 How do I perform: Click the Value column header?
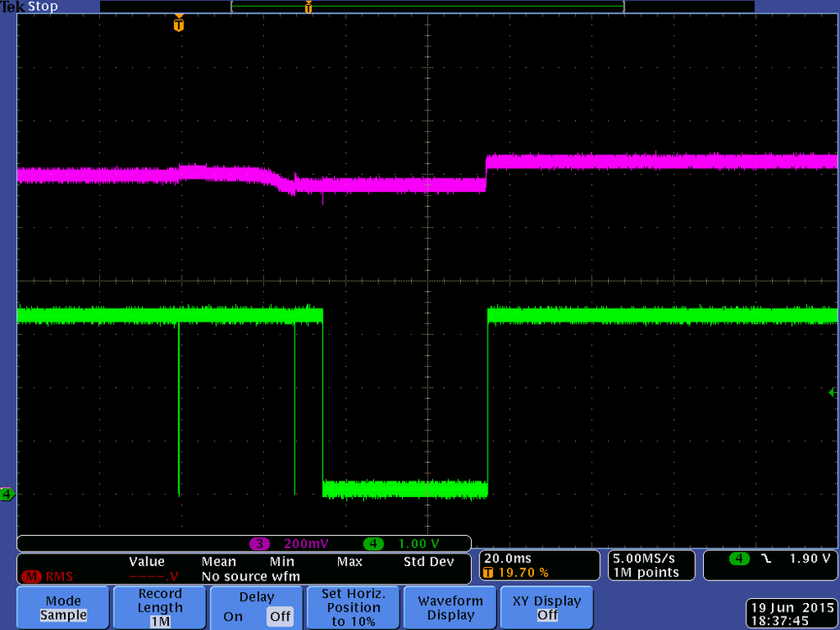point(147,561)
